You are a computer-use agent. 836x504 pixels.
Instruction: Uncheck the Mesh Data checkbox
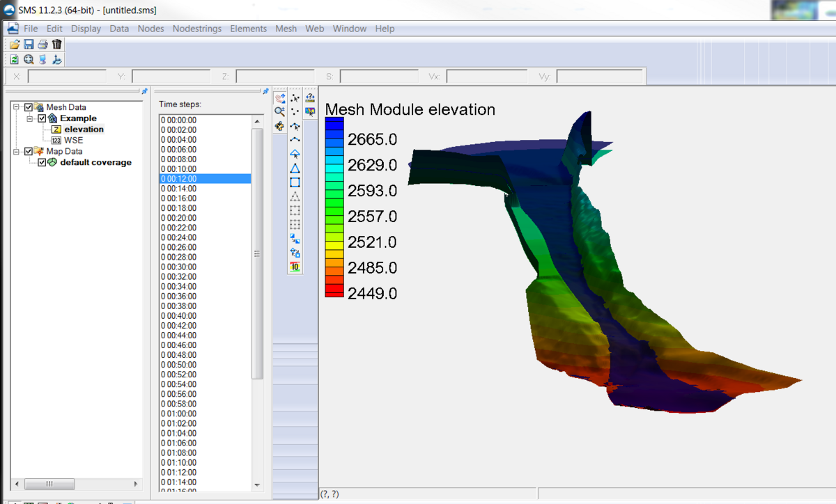pos(29,107)
